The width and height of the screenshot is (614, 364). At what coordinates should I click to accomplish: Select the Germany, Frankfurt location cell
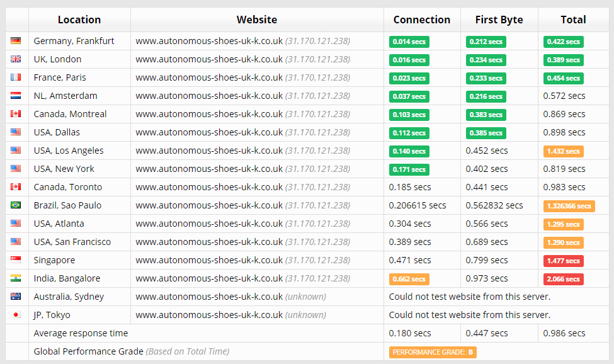click(79, 41)
